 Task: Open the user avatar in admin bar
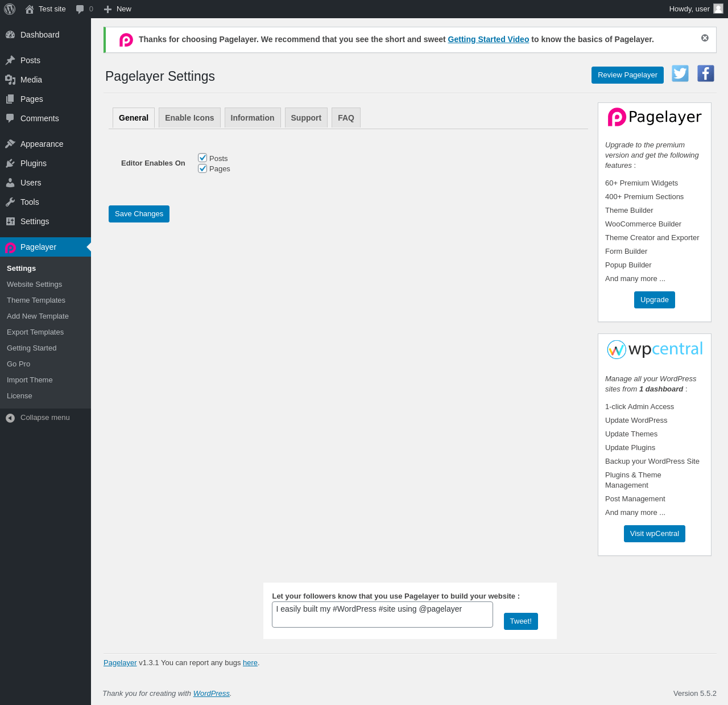(718, 9)
